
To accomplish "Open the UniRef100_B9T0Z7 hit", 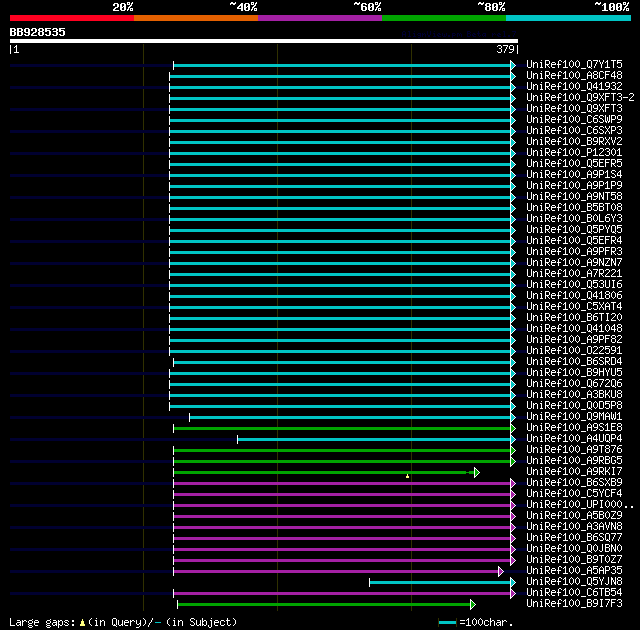I will click(x=574, y=560).
